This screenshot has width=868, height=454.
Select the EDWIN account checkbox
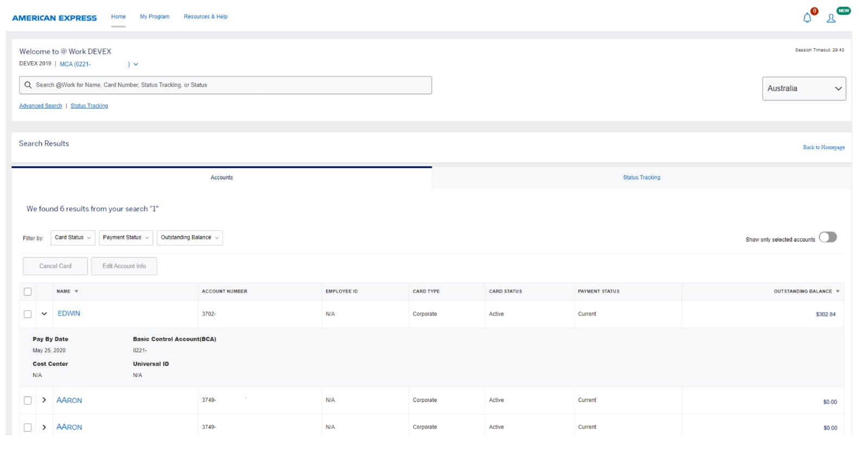click(x=28, y=314)
